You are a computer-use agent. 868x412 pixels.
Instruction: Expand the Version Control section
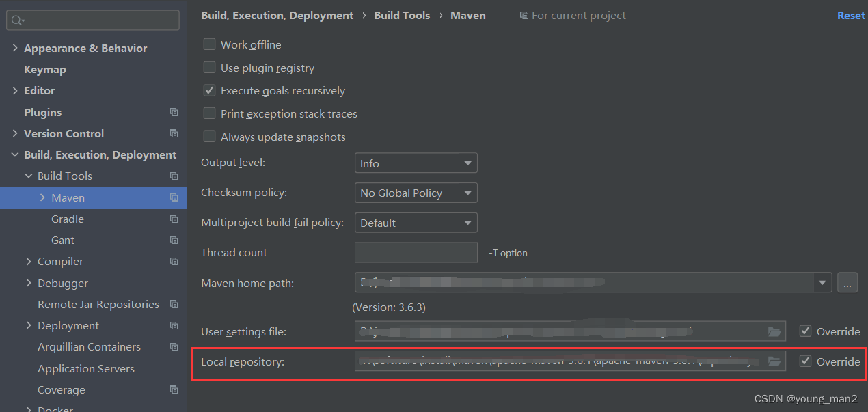(x=15, y=133)
